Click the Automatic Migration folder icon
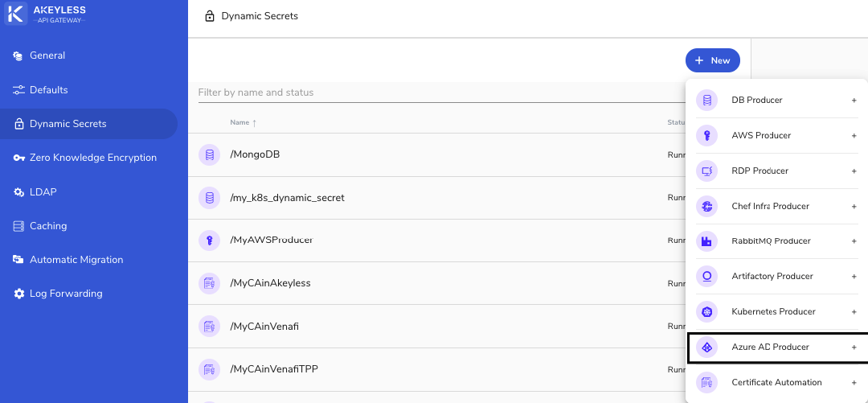 (x=18, y=260)
